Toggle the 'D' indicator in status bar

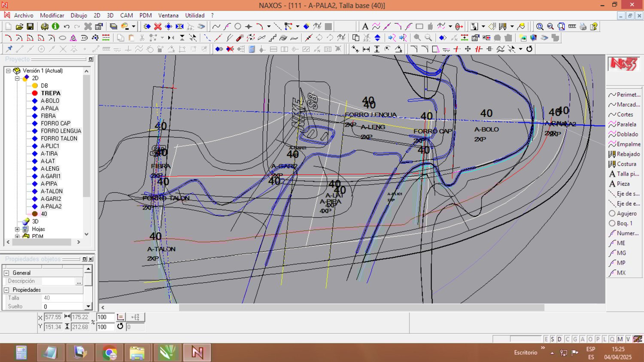tap(559, 339)
